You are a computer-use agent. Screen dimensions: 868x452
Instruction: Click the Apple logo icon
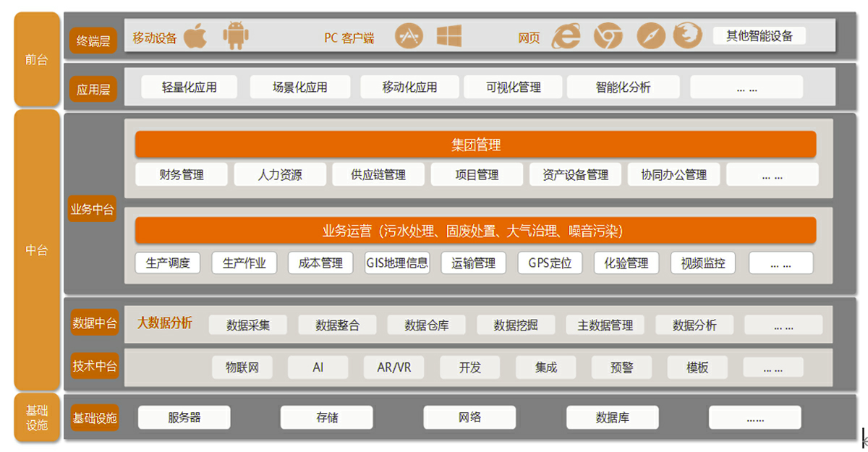point(195,36)
